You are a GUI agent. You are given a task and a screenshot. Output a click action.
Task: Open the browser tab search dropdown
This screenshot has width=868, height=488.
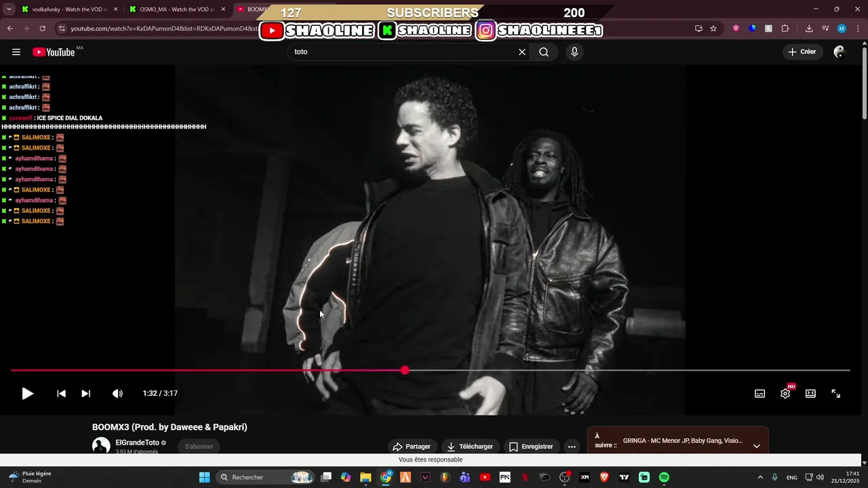point(9,9)
